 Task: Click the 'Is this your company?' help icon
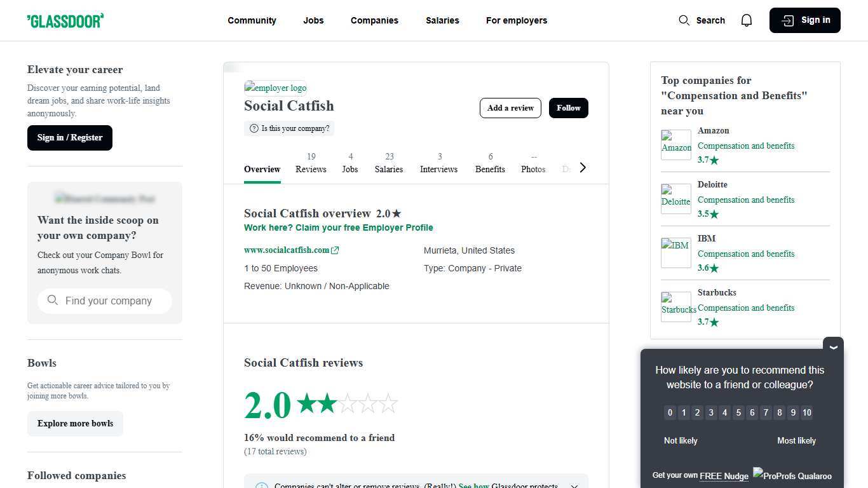tap(254, 128)
